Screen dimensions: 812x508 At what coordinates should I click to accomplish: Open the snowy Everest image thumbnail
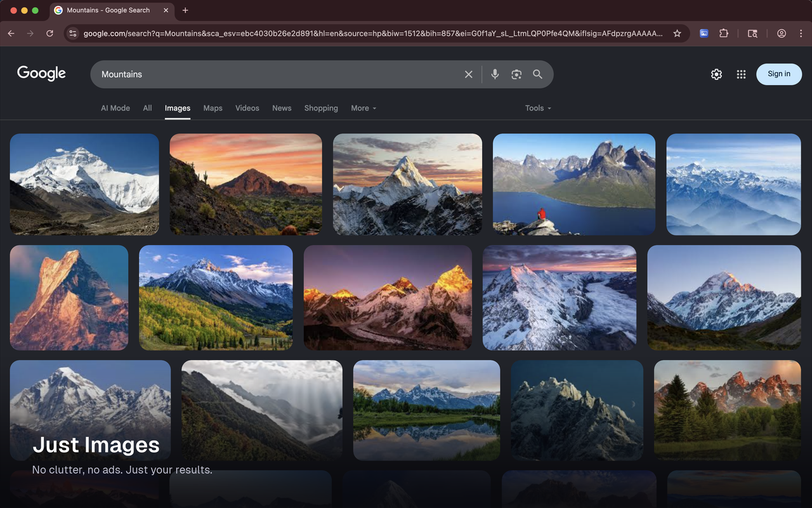[x=84, y=184]
